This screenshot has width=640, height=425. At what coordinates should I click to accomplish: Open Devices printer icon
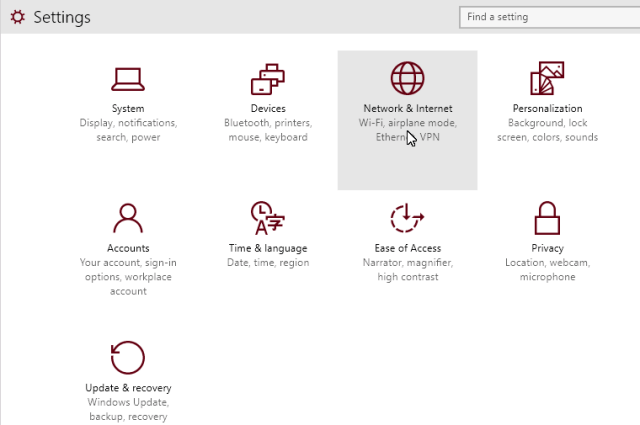point(268,79)
